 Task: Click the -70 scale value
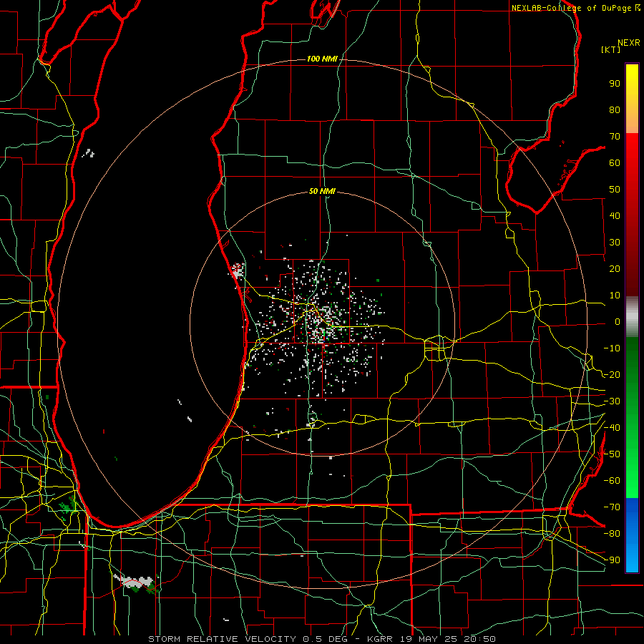click(612, 507)
